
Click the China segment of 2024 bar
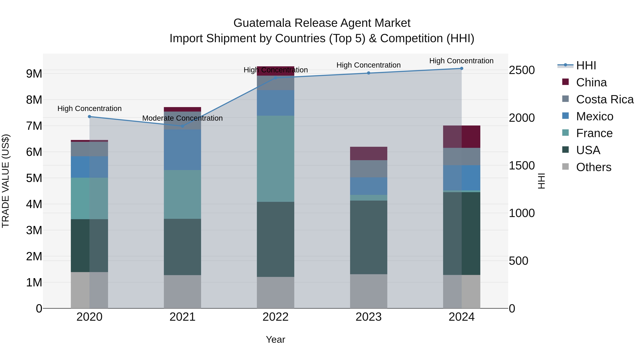[462, 137]
